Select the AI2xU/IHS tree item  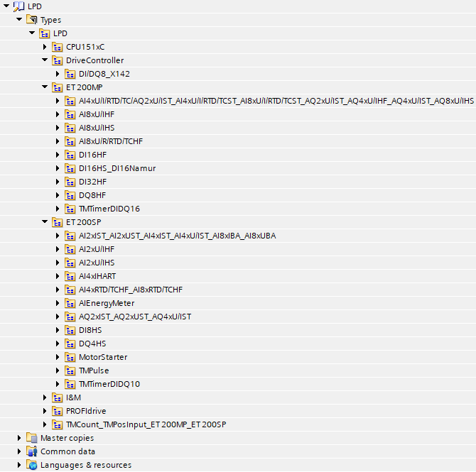pyautogui.click(x=97, y=263)
